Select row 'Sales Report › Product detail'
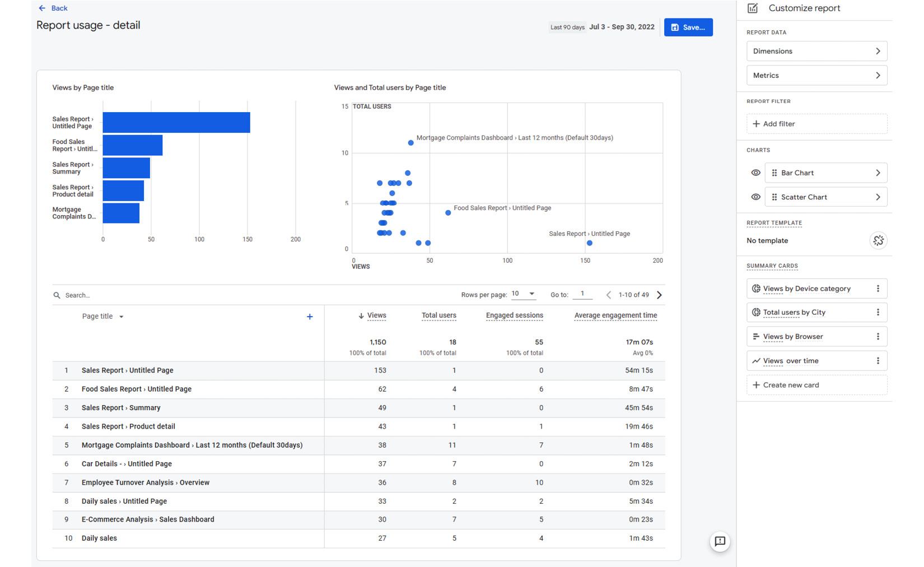Screen dimensions: 924x567 (358, 426)
